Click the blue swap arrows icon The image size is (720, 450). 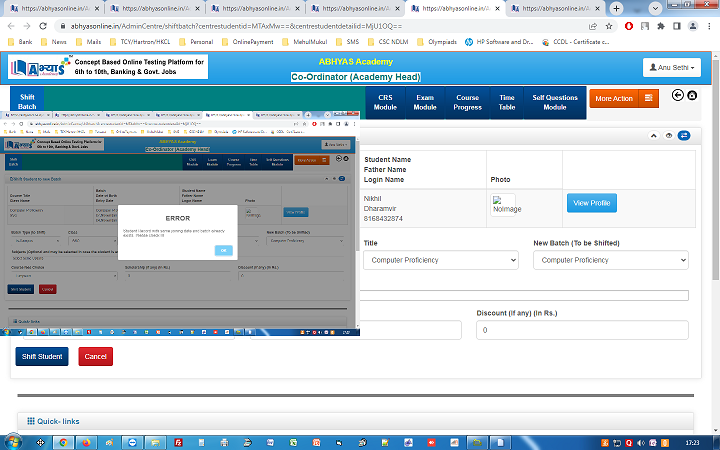684,135
